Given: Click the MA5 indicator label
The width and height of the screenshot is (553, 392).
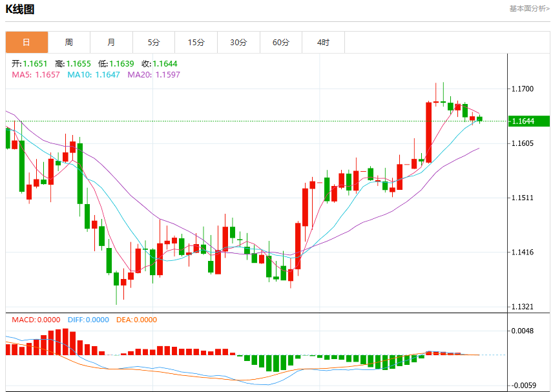Looking at the screenshot, I should [x=36, y=75].
